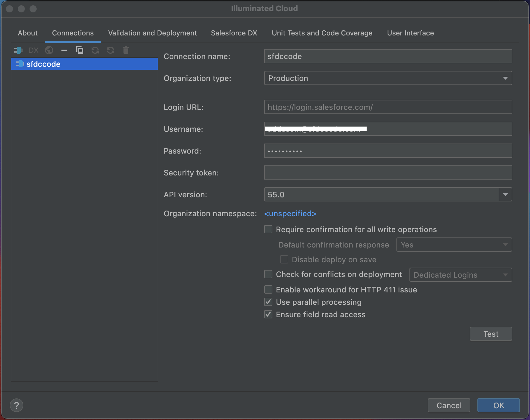The width and height of the screenshot is (530, 420).
Task: Open Unit Tests and Code Coverage tab
Action: click(322, 33)
